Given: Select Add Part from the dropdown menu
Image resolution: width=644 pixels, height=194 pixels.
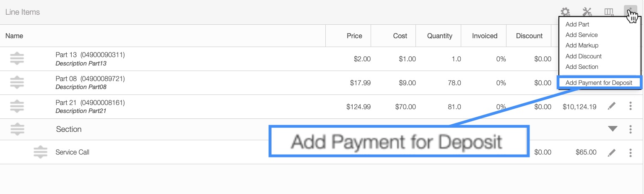Looking at the screenshot, I should click(577, 24).
